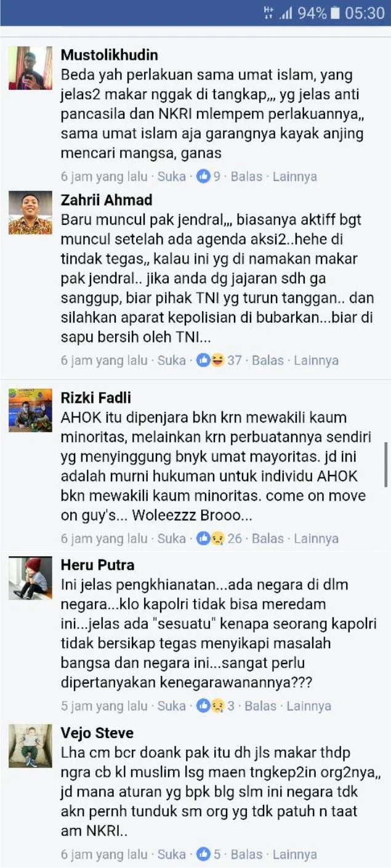Viewport: 391px width, 868px height.
Task: Reply to Zahrii Ahmad via Balas
Action: tap(268, 360)
